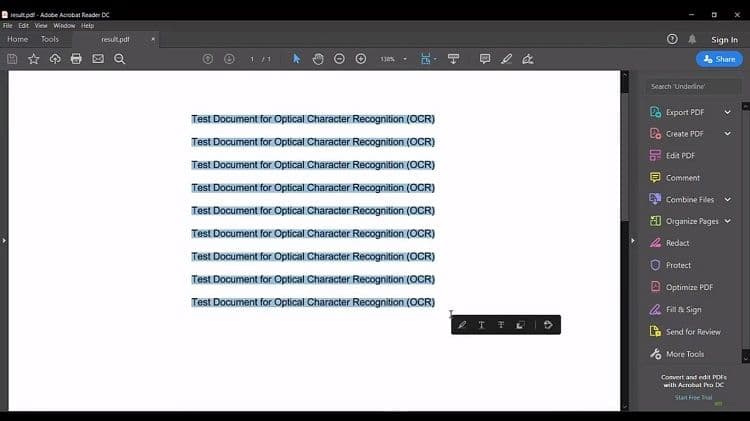Click the vertical document scrollbar
The width and height of the screenshot is (750, 421).
(x=625, y=150)
